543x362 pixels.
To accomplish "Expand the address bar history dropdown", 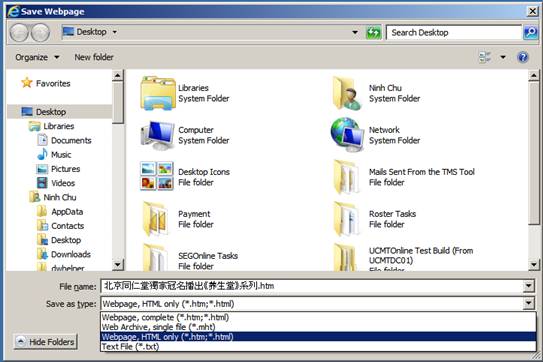I will (355, 33).
